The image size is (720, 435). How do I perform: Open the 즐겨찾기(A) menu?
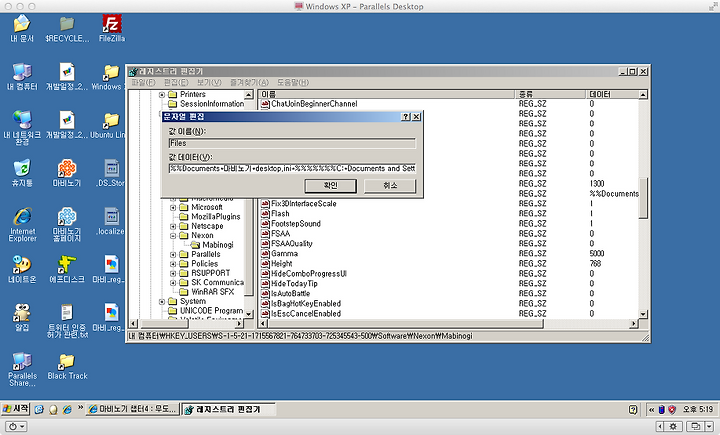click(x=249, y=82)
